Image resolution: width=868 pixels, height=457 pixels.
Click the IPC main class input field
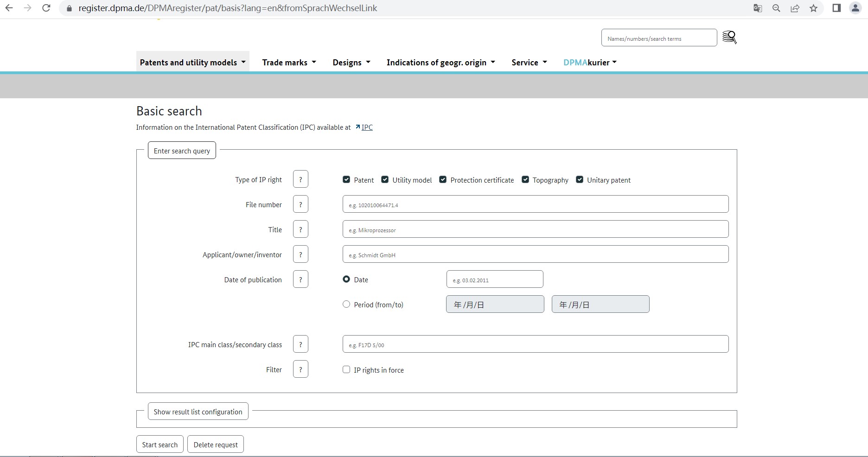[536, 344]
